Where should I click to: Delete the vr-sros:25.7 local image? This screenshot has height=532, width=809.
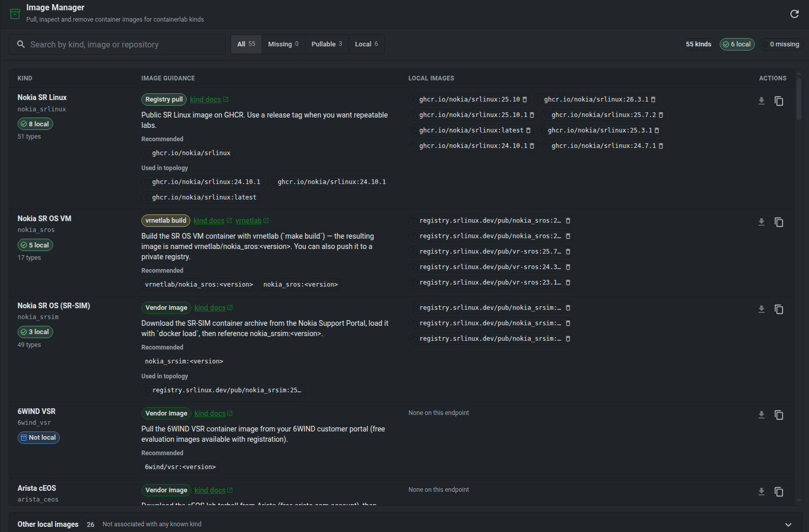click(568, 252)
